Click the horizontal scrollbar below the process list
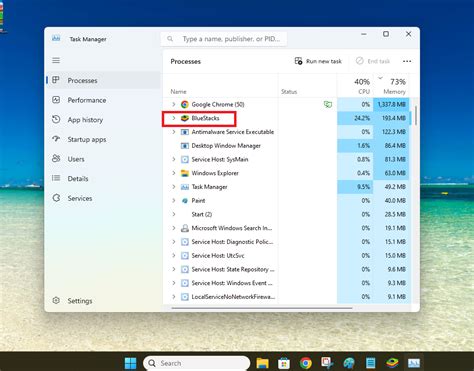 tap(262, 308)
